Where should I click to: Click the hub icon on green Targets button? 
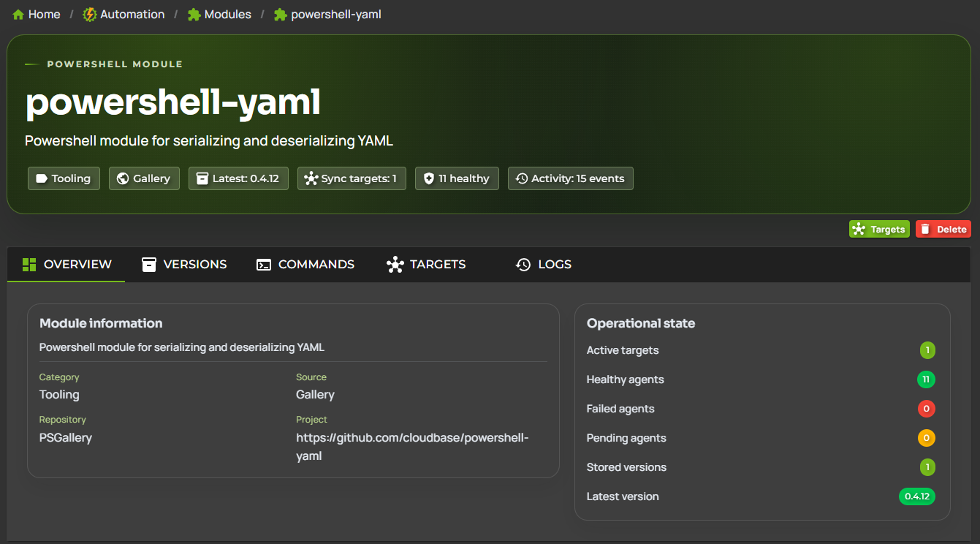[x=859, y=229]
